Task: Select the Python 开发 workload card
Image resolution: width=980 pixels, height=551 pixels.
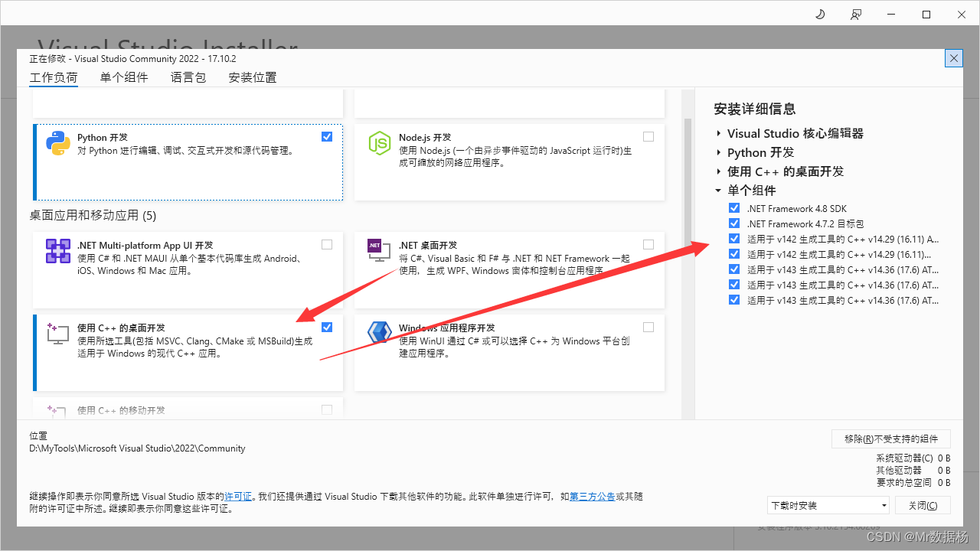Action: [188, 162]
